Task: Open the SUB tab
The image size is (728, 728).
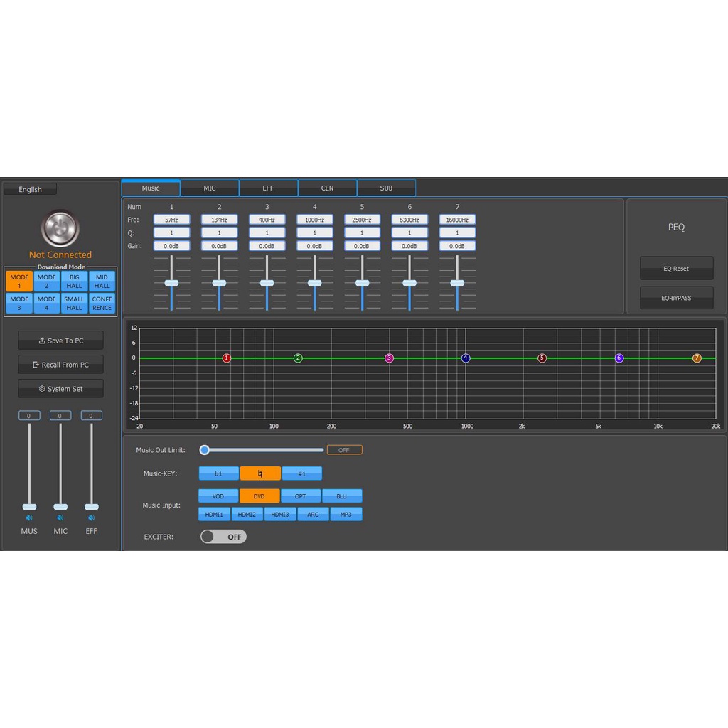Action: (x=386, y=188)
